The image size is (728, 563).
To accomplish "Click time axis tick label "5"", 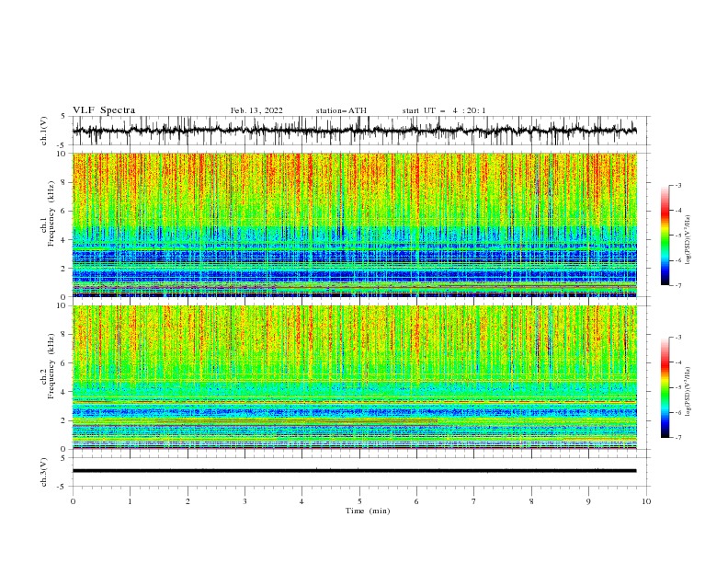I will tap(359, 501).
